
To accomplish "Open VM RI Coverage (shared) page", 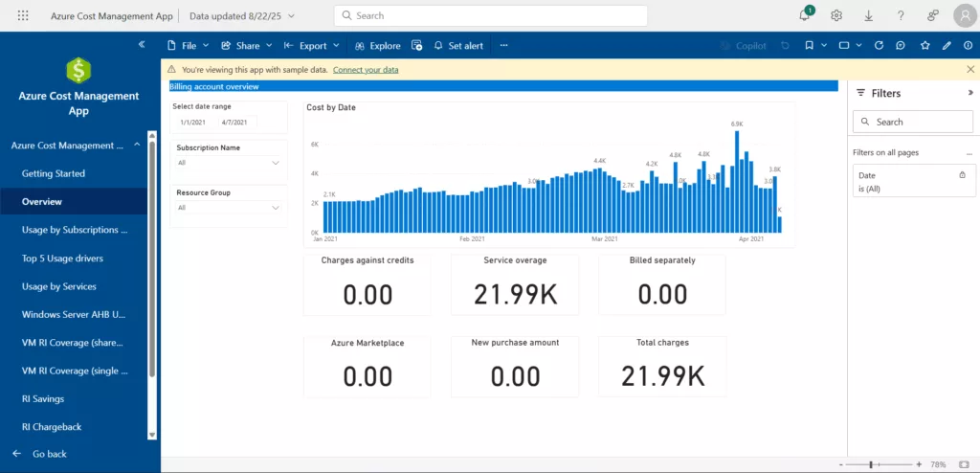I will pyautogui.click(x=74, y=342).
